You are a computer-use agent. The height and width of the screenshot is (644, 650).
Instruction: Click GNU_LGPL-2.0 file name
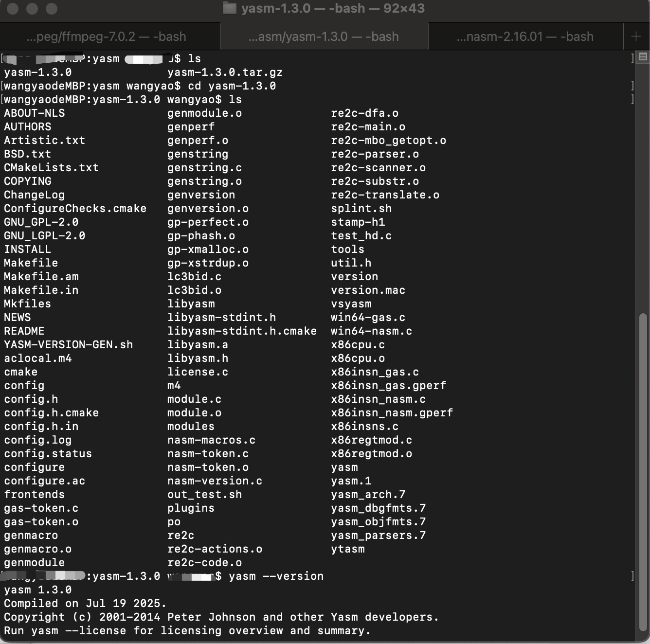click(45, 235)
